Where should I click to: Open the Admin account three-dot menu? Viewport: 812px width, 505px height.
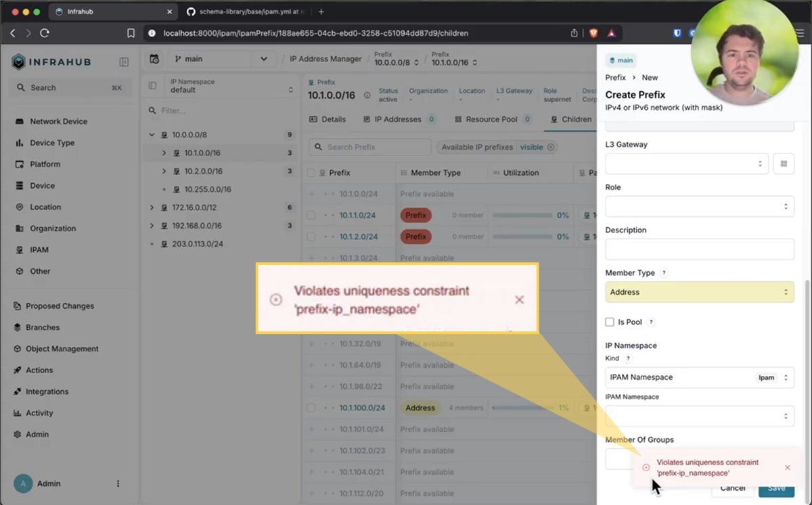(118, 484)
